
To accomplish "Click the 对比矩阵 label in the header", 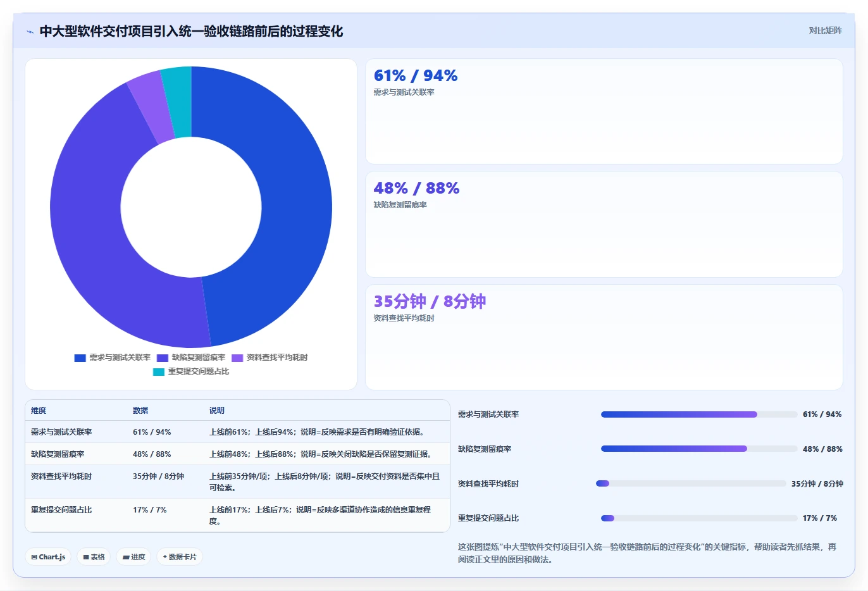I will coord(825,30).
